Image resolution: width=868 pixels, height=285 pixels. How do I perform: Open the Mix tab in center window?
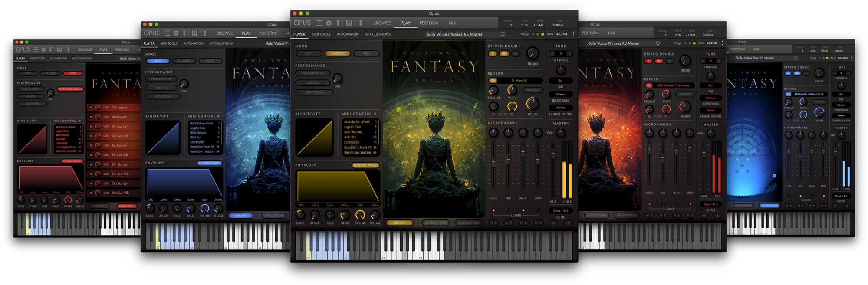pyautogui.click(x=452, y=23)
